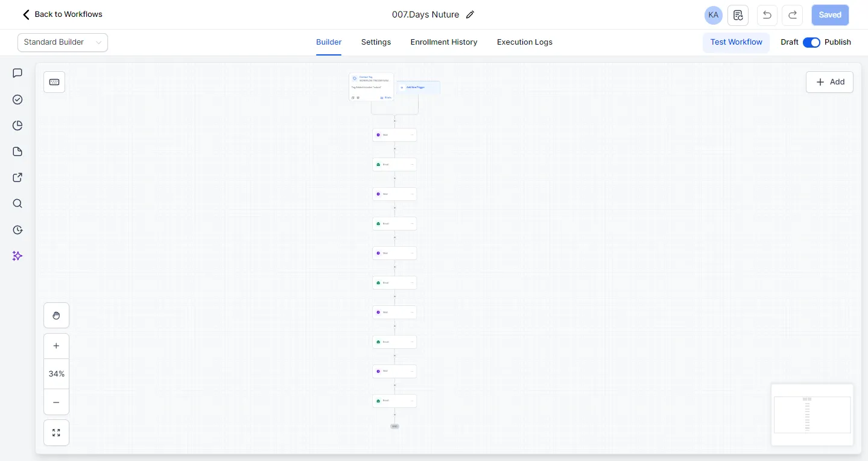Click the Test Workflow button
The image size is (868, 461).
(x=736, y=42)
